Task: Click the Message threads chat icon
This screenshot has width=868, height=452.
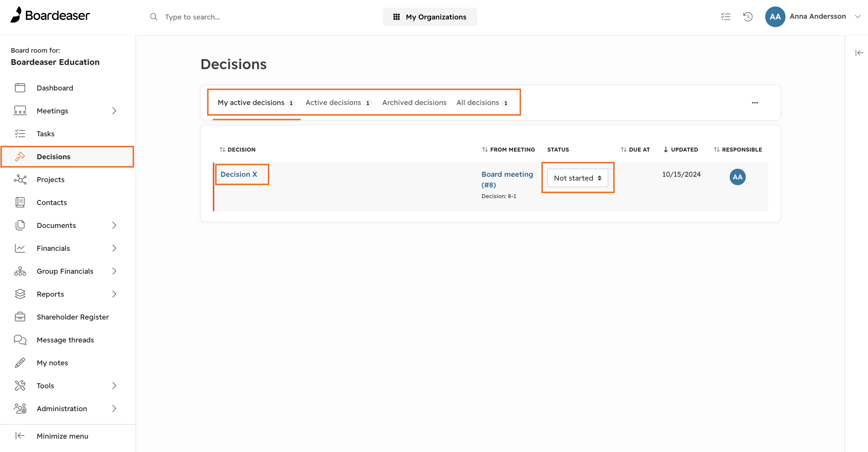Action: click(20, 340)
